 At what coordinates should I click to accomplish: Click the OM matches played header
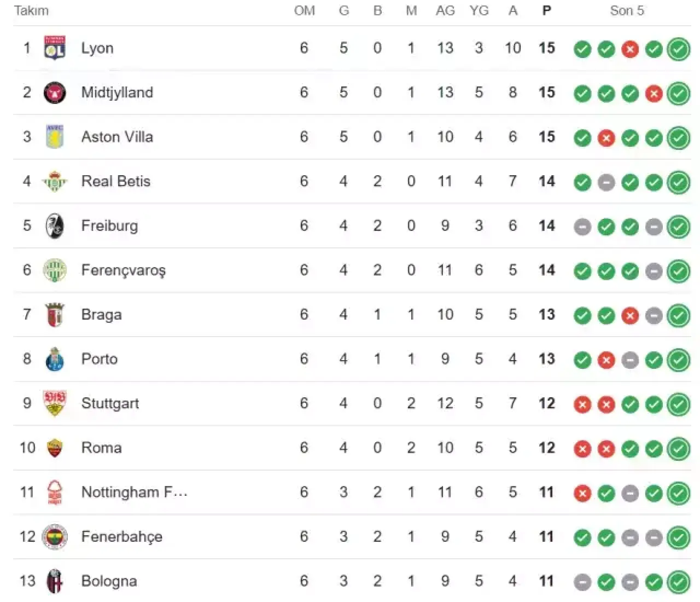(x=305, y=10)
